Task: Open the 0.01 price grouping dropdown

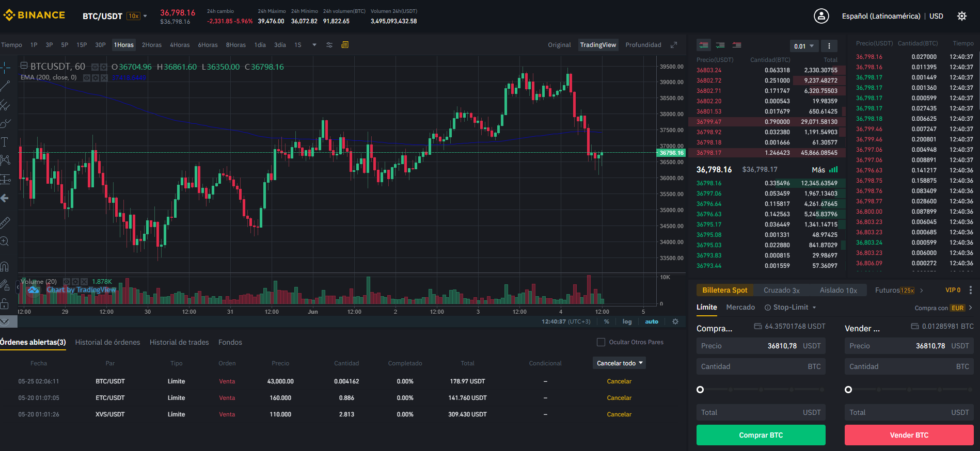Action: coord(804,46)
